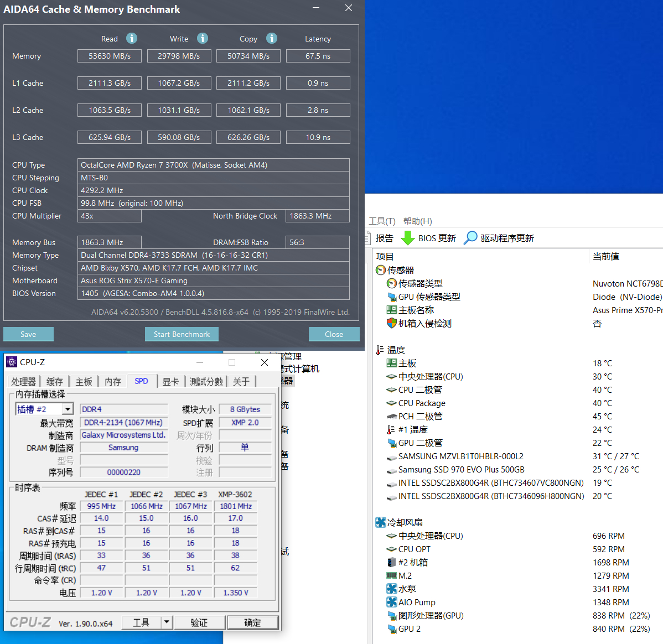
Task: Open the 插槽 #2 slot dropdown
Action: (x=68, y=409)
